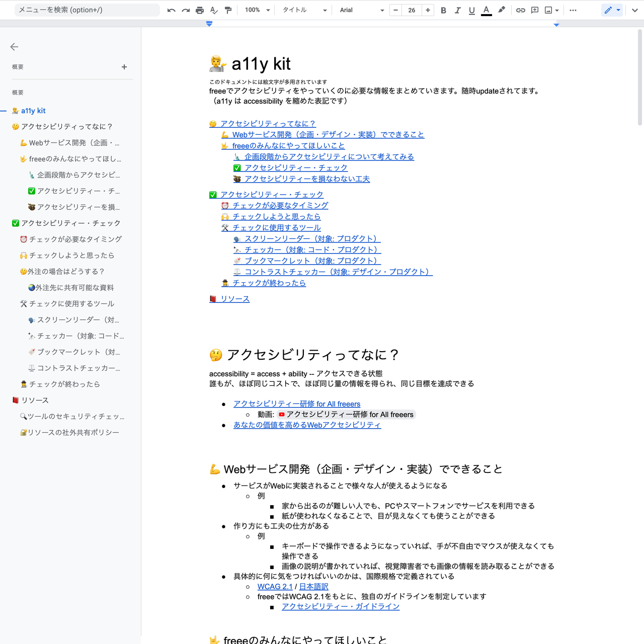Print the document using the printer icon
644x644 pixels.
200,10
